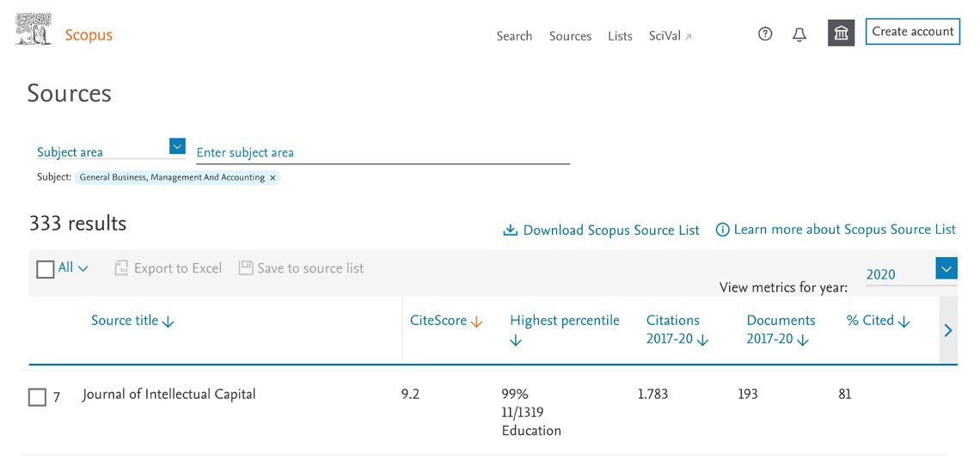Remove the General Business subject filter
This screenshot has height=473, width=980.
(273, 178)
